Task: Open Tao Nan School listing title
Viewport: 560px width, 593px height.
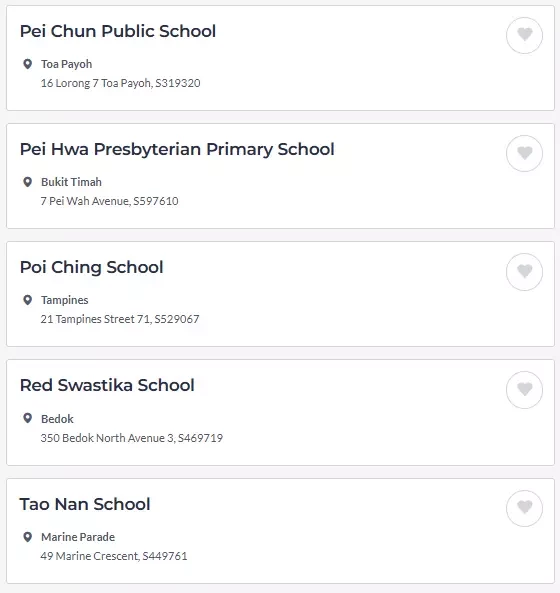Action: click(85, 504)
